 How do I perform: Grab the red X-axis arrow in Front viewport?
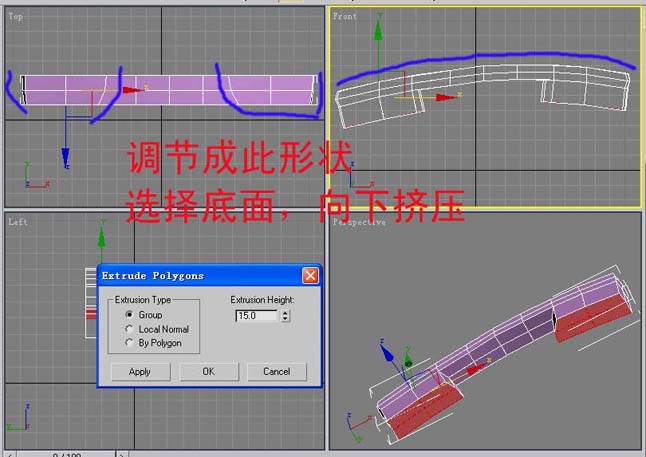pyautogui.click(x=445, y=98)
